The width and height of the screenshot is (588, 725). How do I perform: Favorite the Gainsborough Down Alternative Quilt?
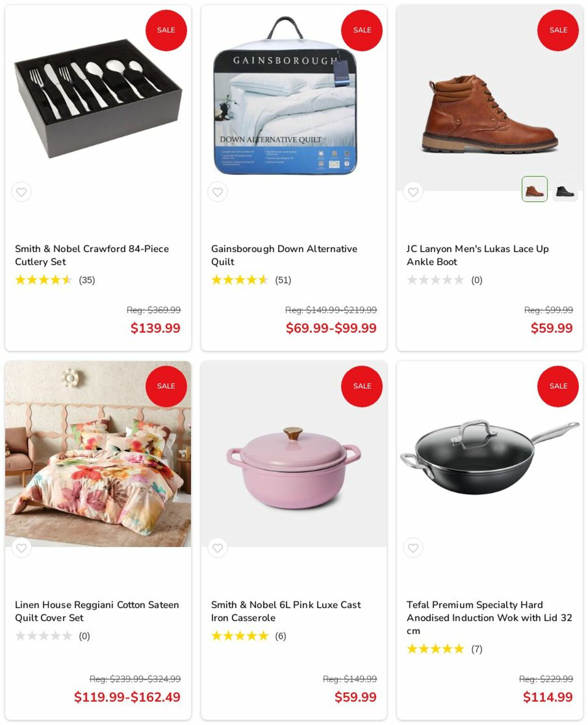point(217,192)
